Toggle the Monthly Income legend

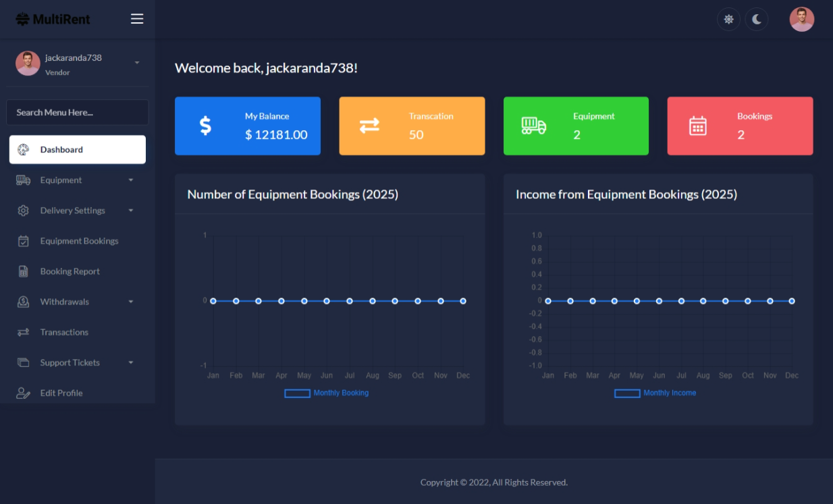[x=655, y=393]
